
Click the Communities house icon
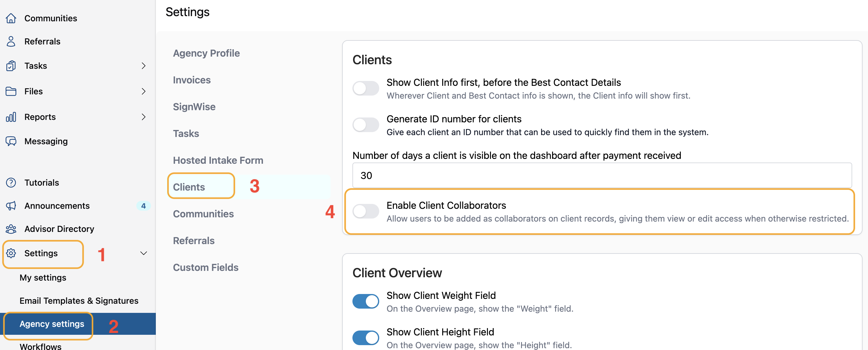pos(11,18)
